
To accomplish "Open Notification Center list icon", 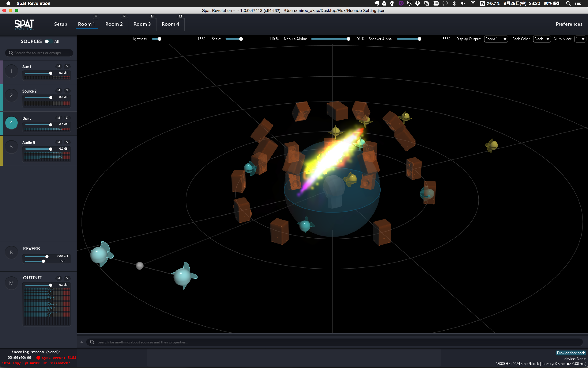I will coord(578,3).
